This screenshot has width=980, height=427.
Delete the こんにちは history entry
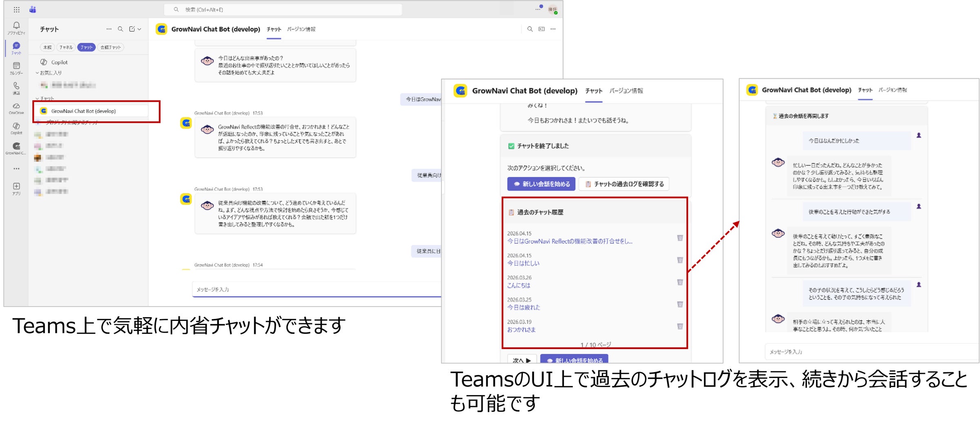[680, 282]
